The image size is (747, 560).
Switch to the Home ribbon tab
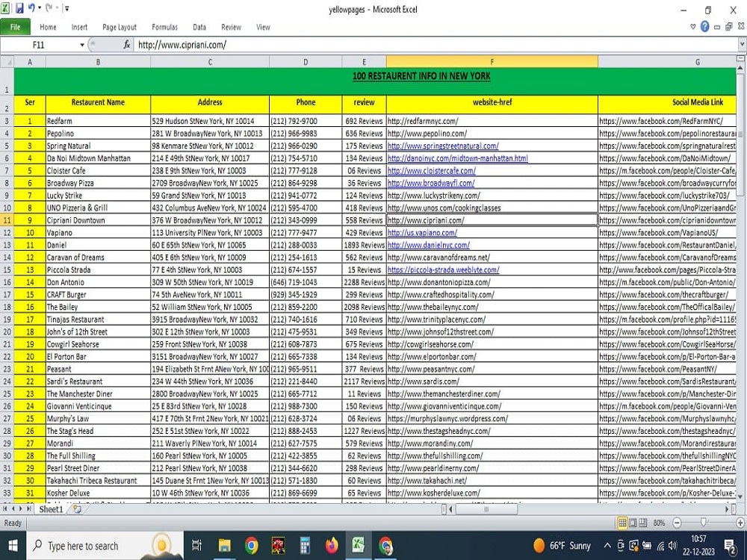point(48,27)
